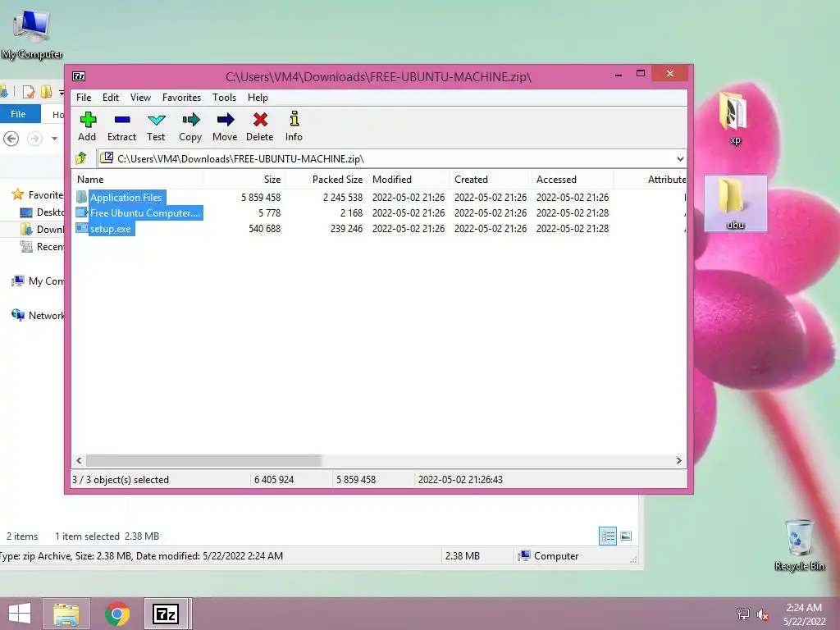The image size is (840, 630).
Task: Expand the recent locations dropdown in Explorer
Action: [x=54, y=139]
